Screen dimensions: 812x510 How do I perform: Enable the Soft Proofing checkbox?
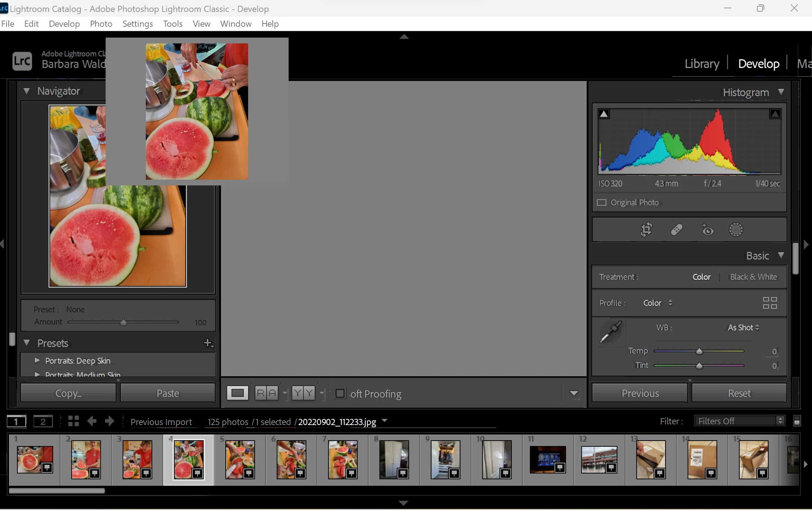coord(340,393)
